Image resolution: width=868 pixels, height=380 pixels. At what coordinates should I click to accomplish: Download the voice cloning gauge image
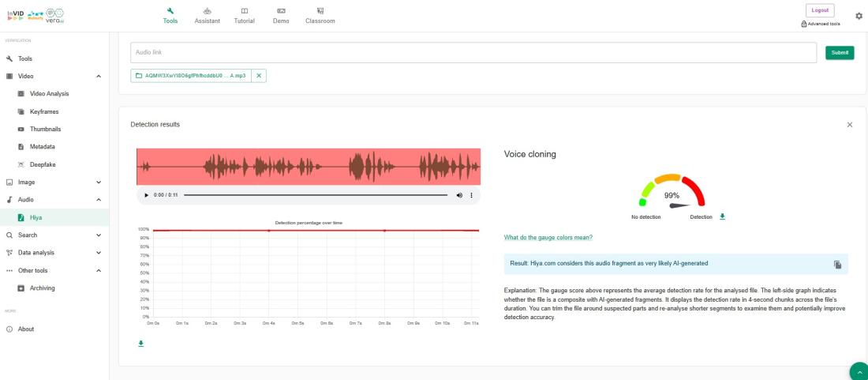[722, 216]
